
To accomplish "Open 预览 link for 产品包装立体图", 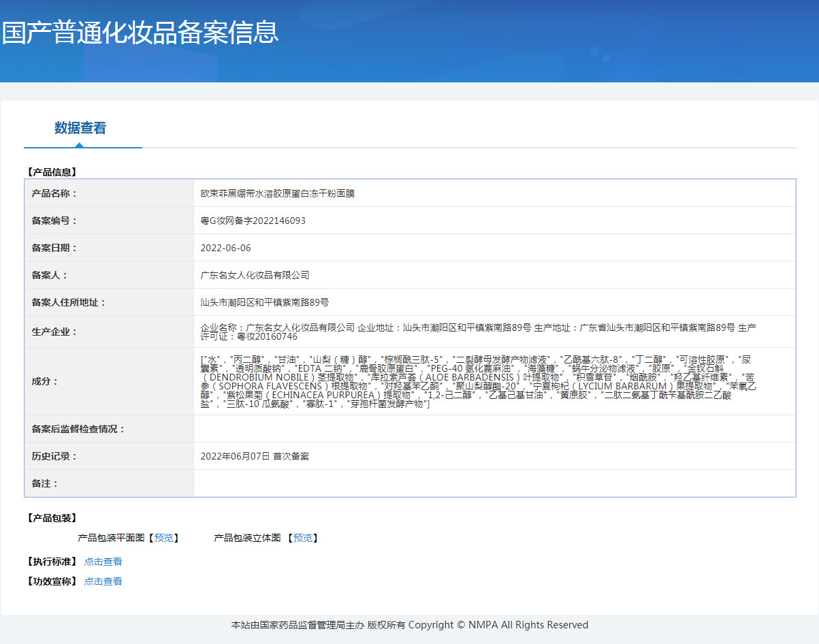I will coord(302,538).
